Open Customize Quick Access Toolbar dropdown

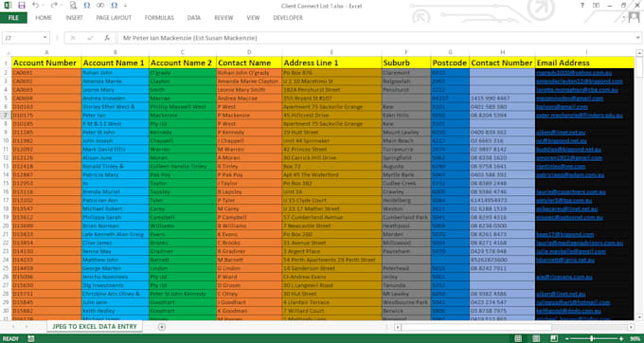click(125, 6)
